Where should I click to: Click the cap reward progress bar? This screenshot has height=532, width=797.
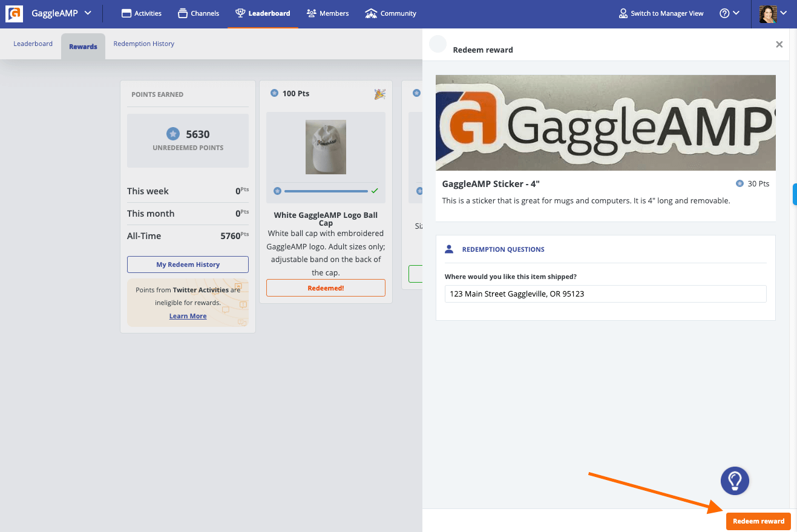pos(326,191)
